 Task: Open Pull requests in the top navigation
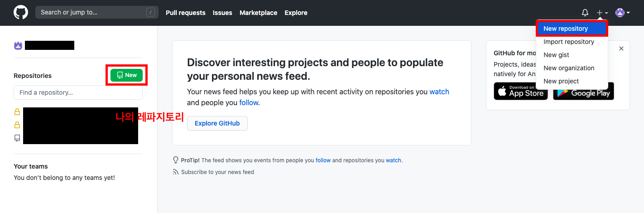click(x=185, y=13)
